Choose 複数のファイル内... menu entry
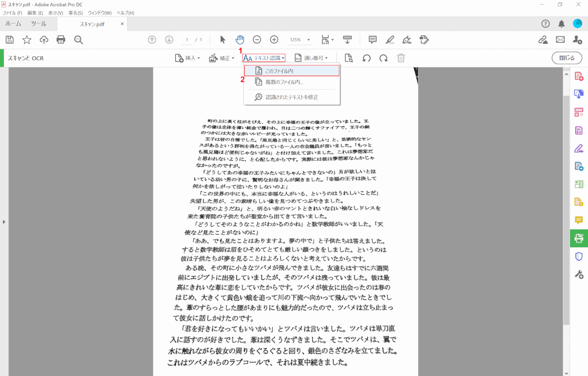 [292, 82]
